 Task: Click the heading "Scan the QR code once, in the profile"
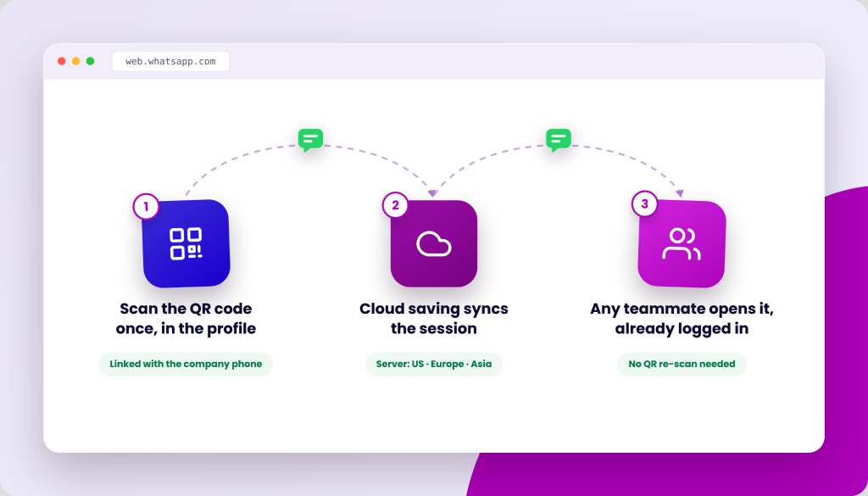coord(186,318)
